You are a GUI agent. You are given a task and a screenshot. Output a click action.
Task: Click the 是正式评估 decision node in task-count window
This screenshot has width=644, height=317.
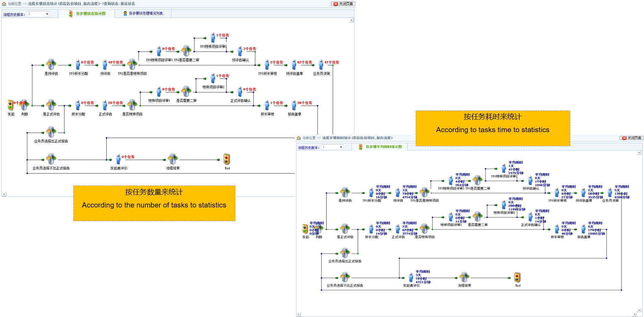[51, 105]
